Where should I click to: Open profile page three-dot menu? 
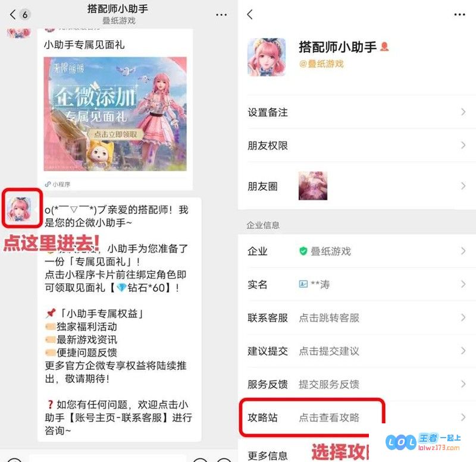tap(459, 14)
